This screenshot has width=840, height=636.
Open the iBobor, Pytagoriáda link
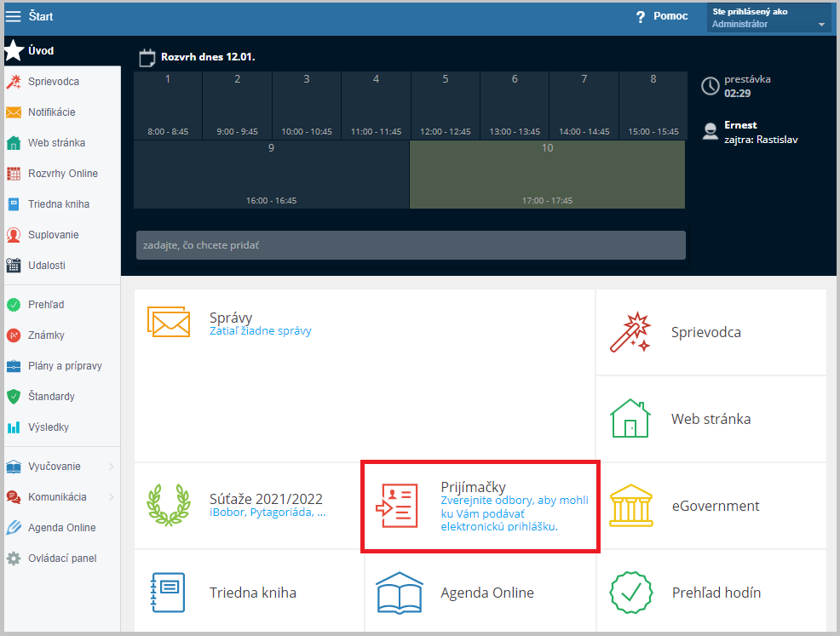point(268,513)
